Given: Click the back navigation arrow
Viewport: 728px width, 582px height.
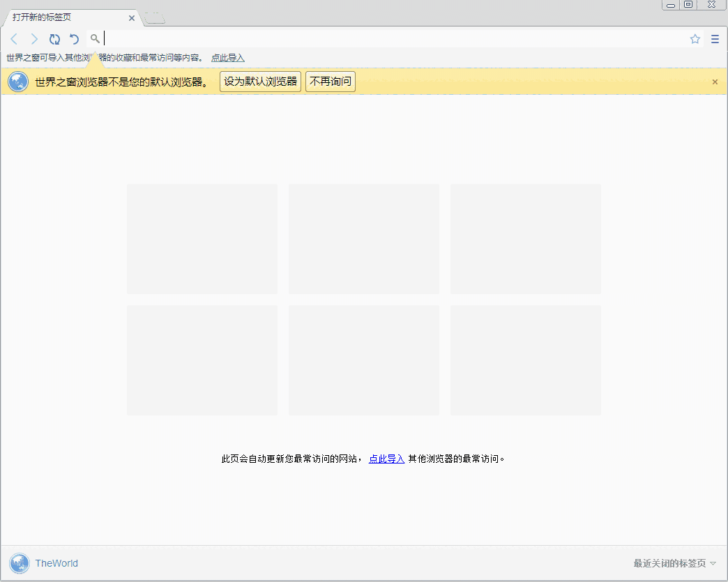Looking at the screenshot, I should [x=14, y=39].
